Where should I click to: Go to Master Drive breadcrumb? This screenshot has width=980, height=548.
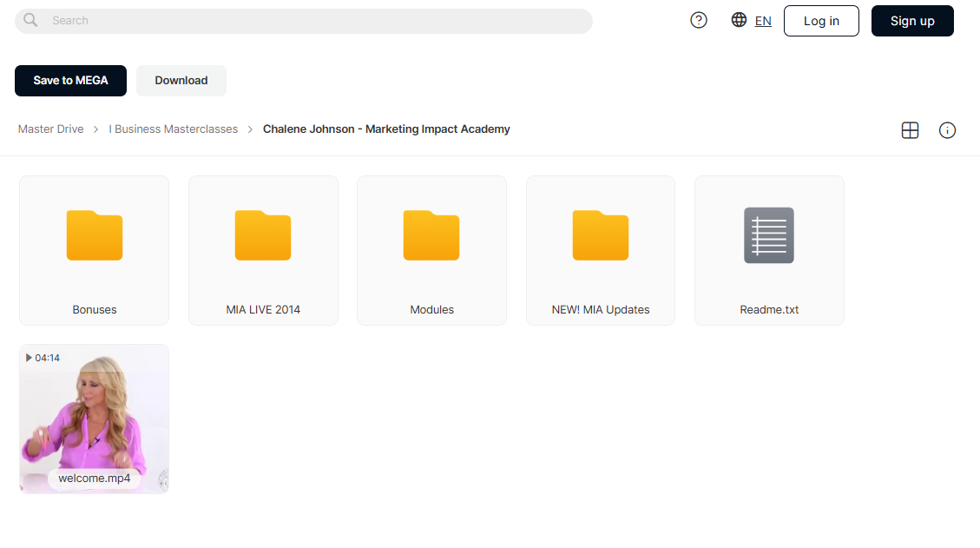pos(50,129)
